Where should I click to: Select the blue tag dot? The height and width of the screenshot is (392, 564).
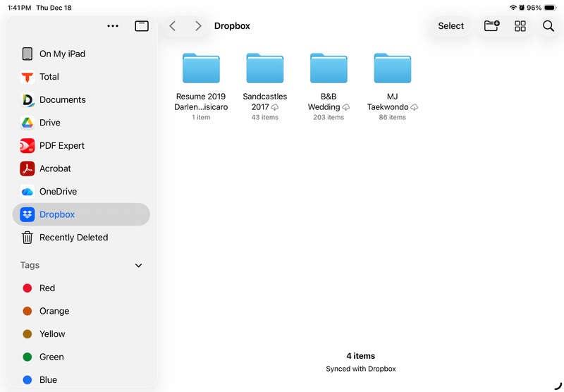27,380
